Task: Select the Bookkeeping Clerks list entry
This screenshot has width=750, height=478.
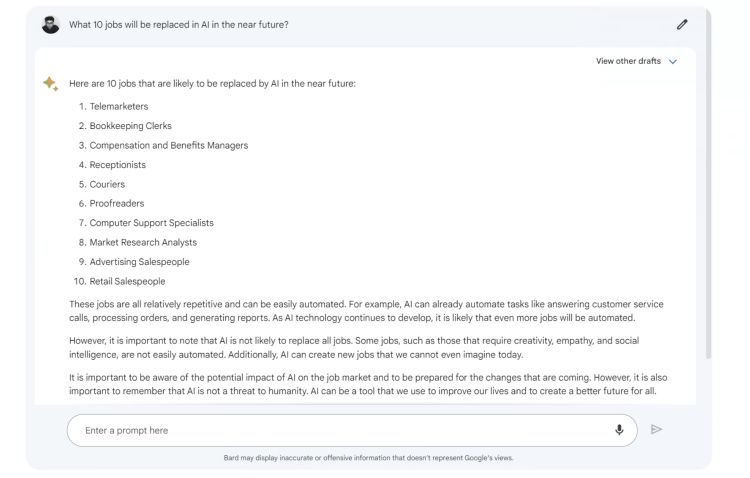Action: 130,126
